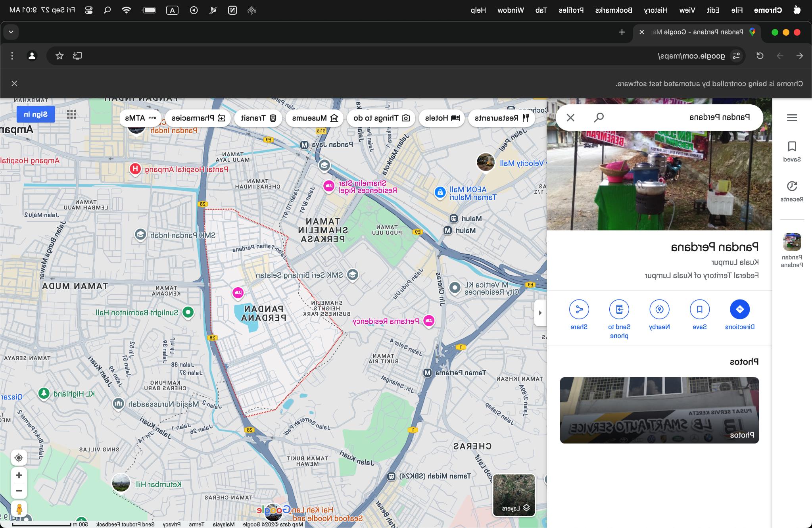Show Transit places chip

[258, 118]
